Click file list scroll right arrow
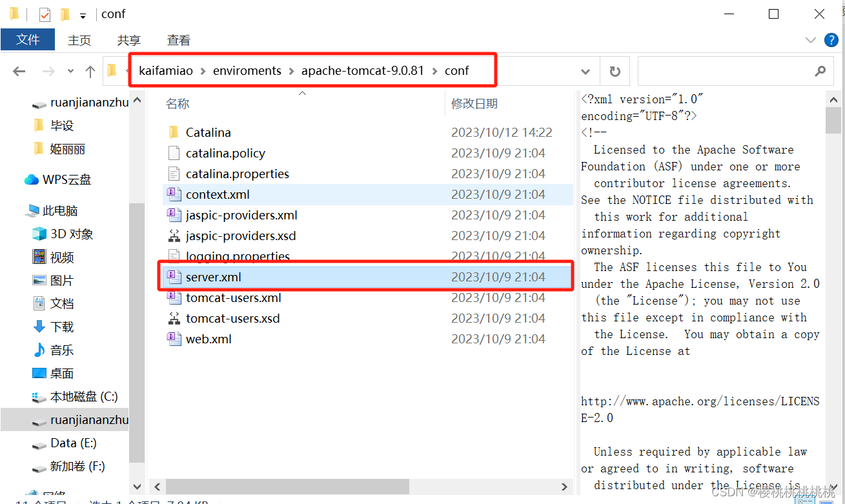The image size is (845, 504). click(x=565, y=487)
